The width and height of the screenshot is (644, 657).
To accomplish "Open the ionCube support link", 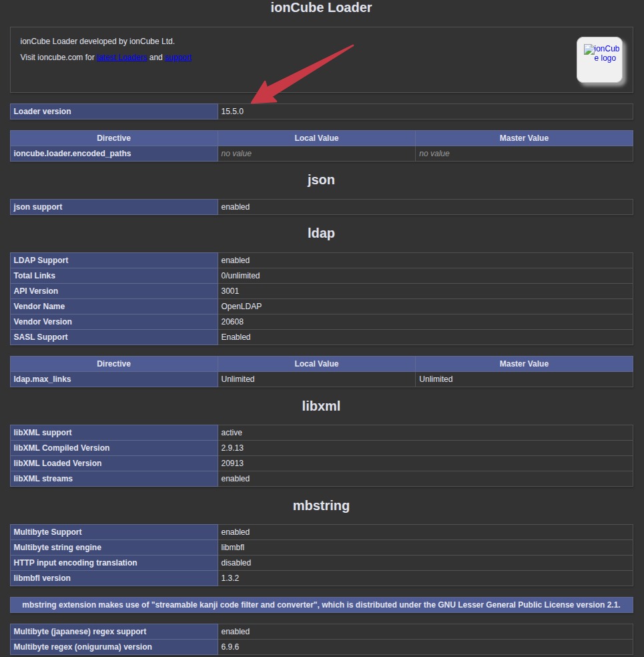I will coord(178,57).
